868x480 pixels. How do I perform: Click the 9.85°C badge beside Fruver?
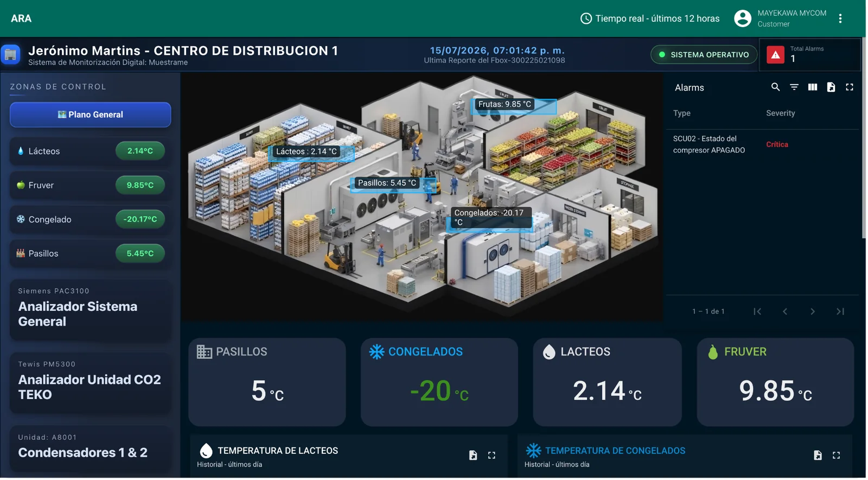[140, 185]
